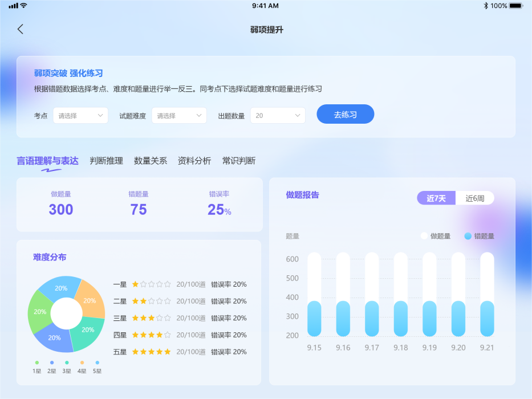Click the 难度分布 section heading

[50, 257]
